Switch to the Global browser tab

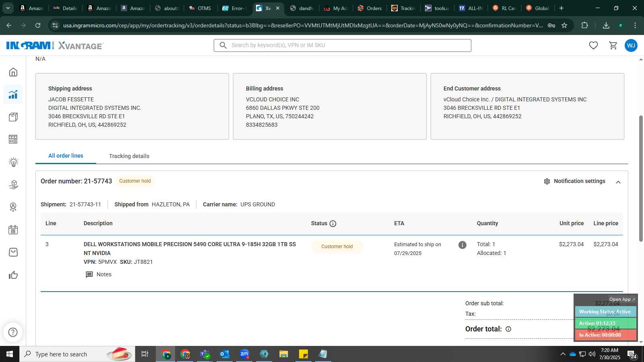pyautogui.click(x=538, y=8)
